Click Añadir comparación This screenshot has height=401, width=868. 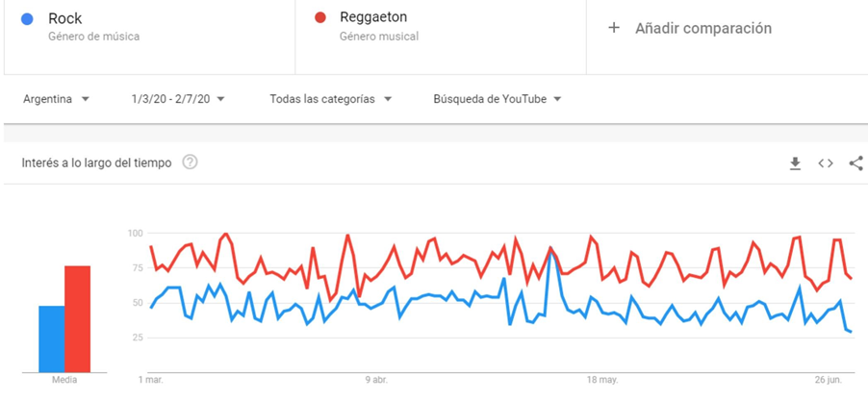[702, 28]
